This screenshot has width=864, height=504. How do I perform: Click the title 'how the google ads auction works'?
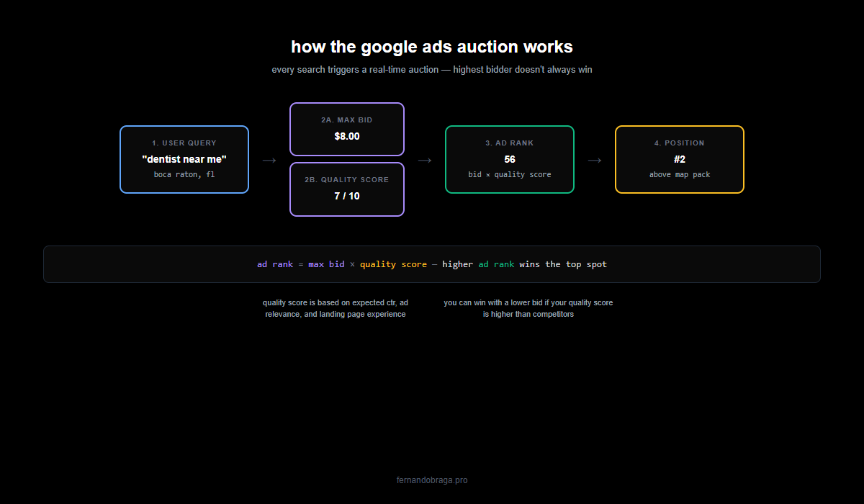tap(432, 47)
